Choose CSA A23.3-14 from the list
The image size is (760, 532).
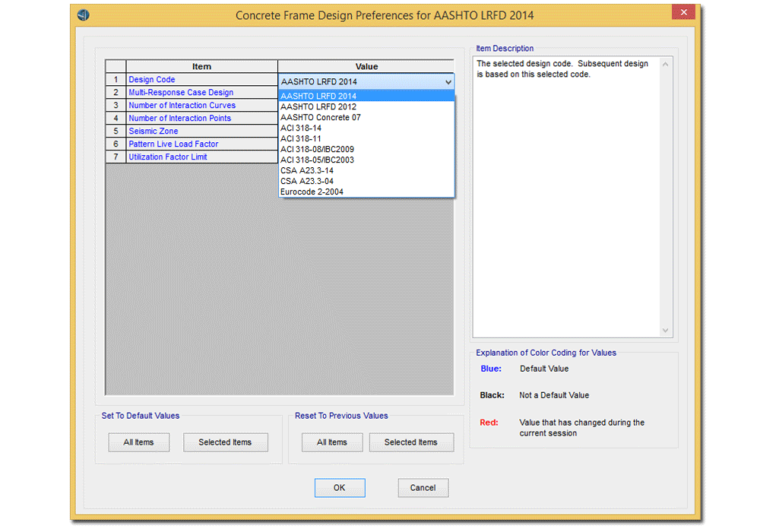pyautogui.click(x=366, y=170)
